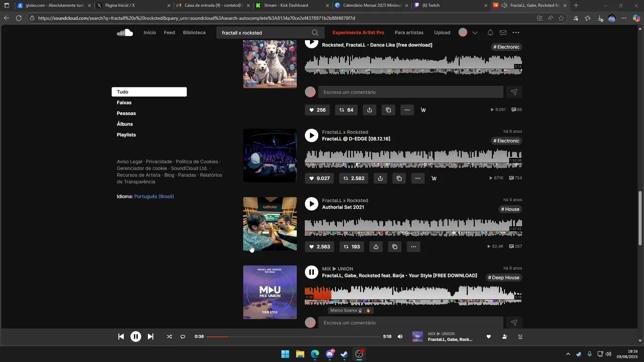Screen dimensions: 644x362
Task: Select the Tudo filter
Action: pos(149,92)
